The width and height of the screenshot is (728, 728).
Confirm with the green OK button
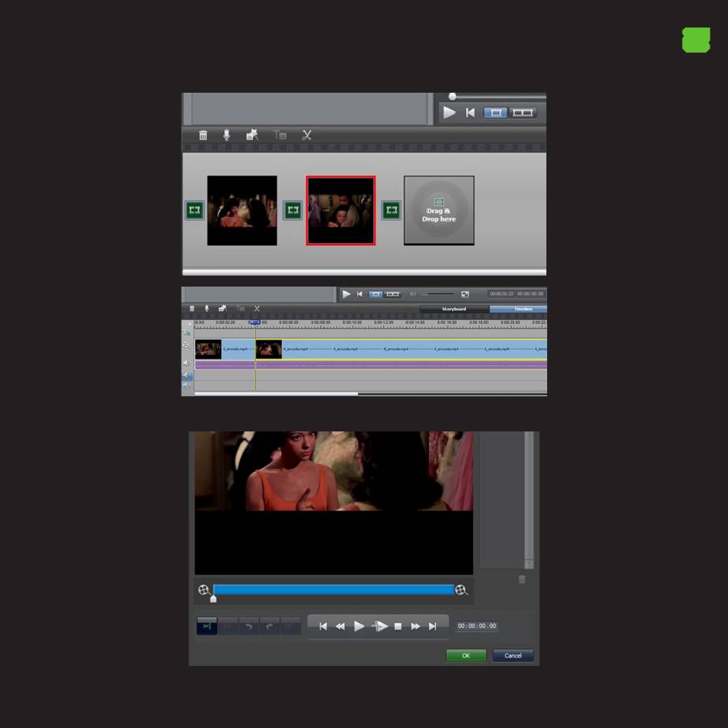coord(466,655)
